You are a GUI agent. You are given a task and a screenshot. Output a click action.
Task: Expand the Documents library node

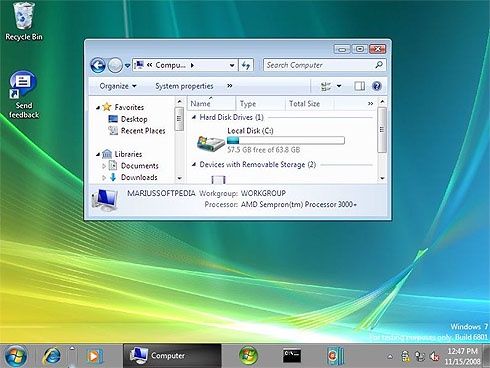pos(104,166)
